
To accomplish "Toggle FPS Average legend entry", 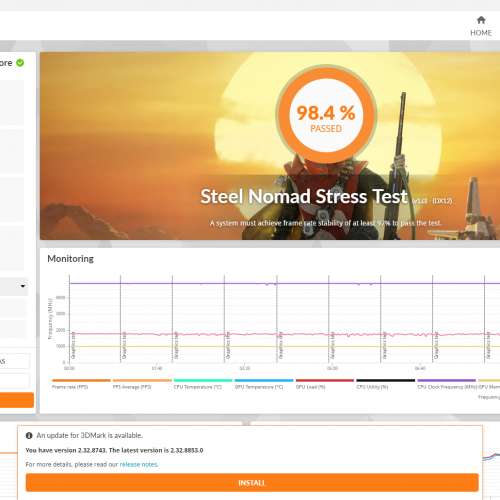I will pos(132,387).
